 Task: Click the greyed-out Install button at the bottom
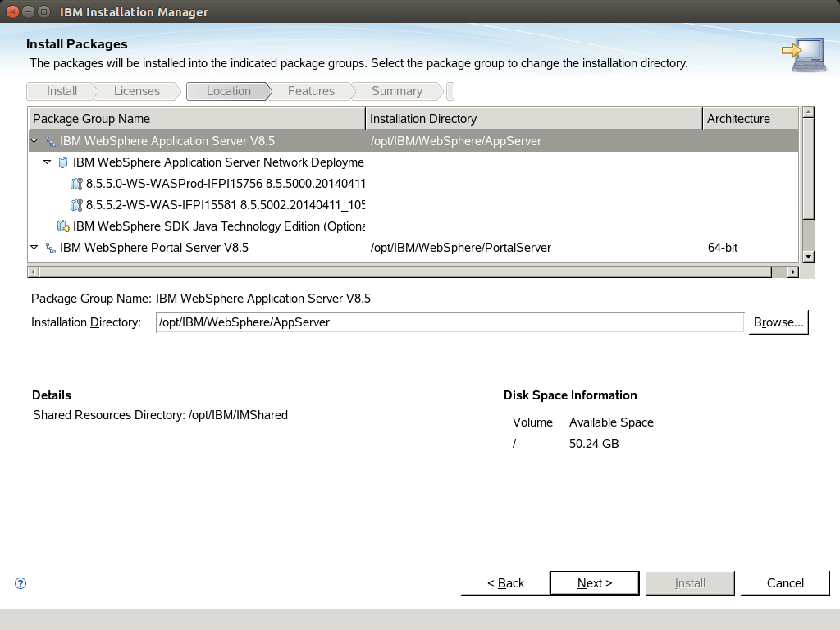[x=690, y=583]
